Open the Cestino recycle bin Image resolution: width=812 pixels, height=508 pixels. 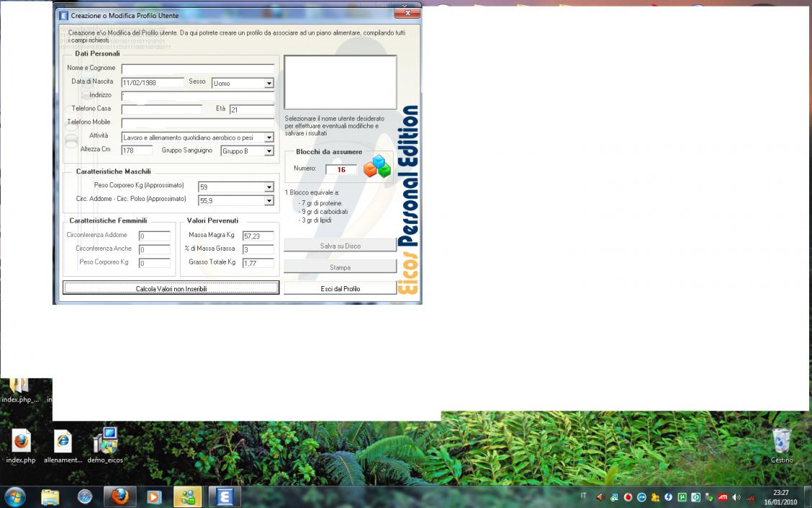(782, 441)
